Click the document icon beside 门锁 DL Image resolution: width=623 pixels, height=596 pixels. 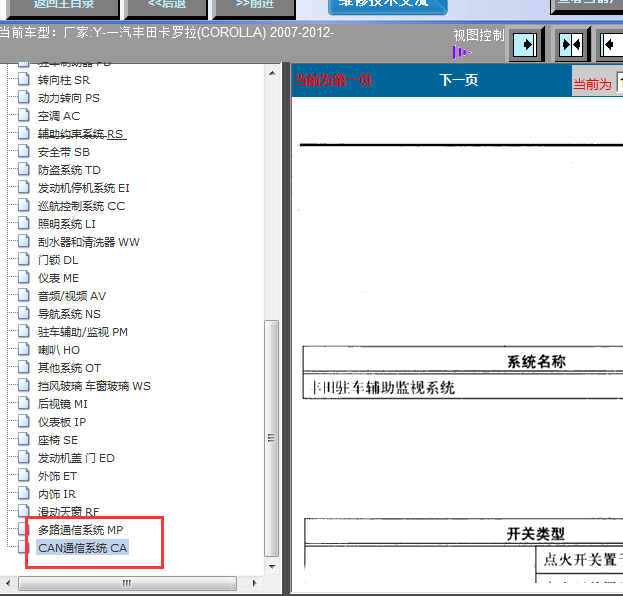24,259
